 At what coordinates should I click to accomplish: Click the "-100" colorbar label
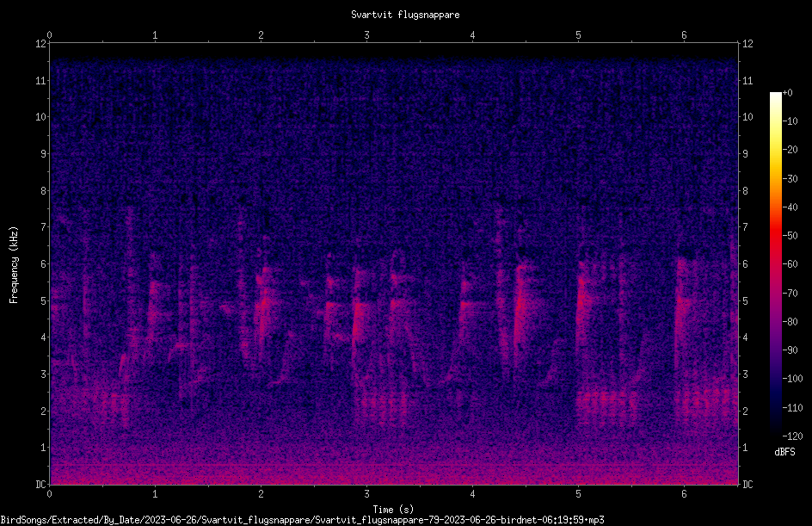click(792, 379)
